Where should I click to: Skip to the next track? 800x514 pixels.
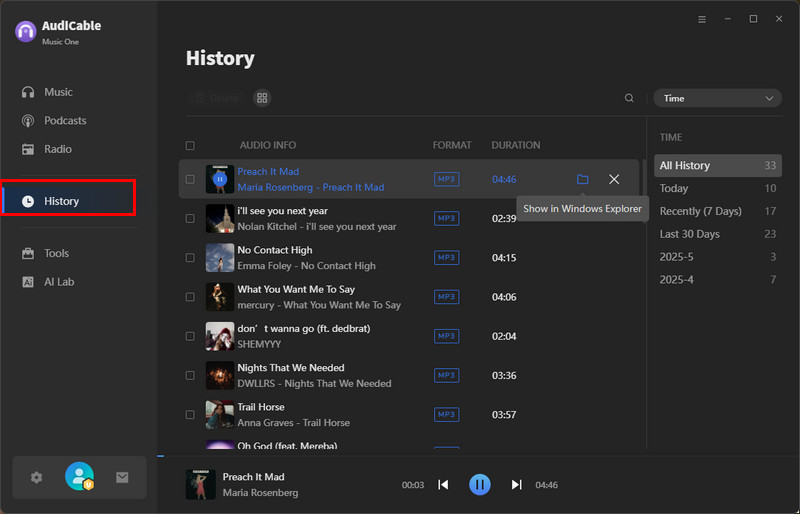[x=516, y=484]
